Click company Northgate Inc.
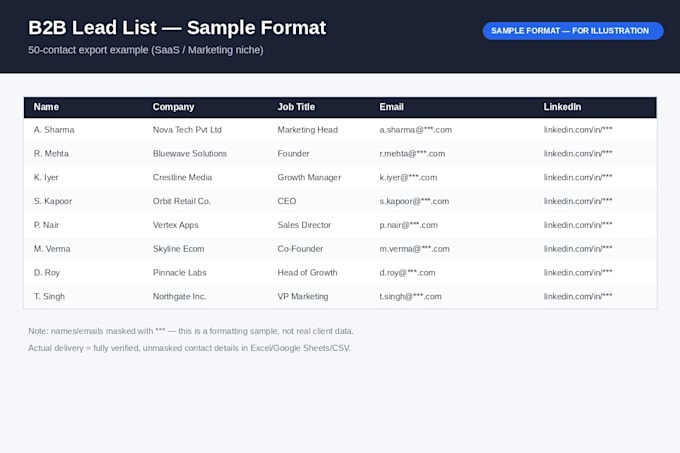This screenshot has width=680, height=453. pyautogui.click(x=180, y=297)
